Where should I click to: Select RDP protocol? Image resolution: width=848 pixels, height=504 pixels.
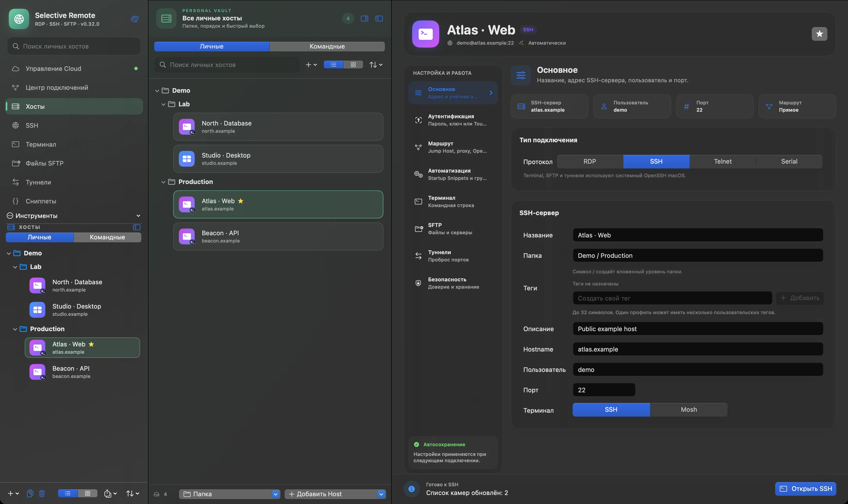[x=590, y=162]
